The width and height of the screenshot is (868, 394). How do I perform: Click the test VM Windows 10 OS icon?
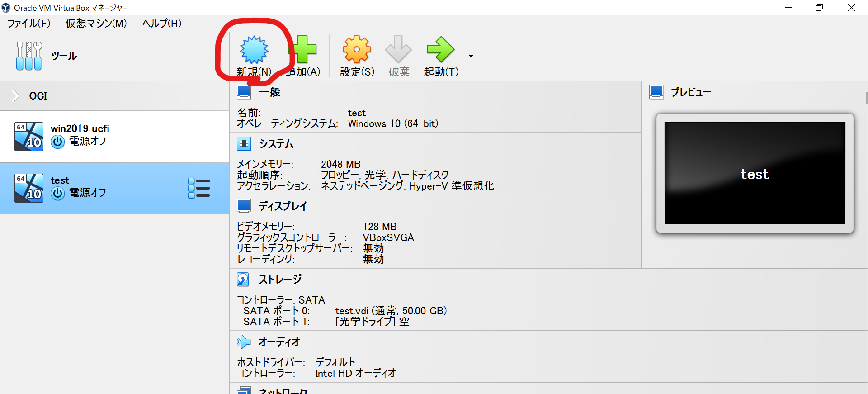[29, 188]
